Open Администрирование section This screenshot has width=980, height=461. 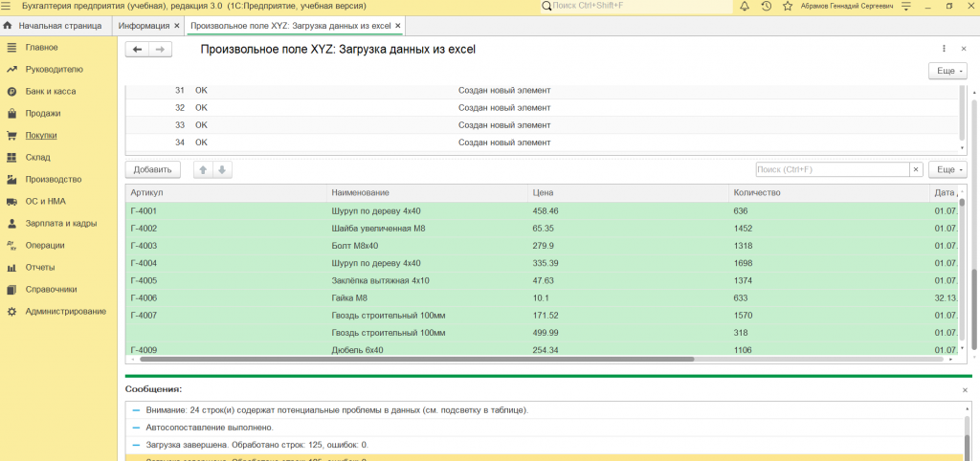66,312
